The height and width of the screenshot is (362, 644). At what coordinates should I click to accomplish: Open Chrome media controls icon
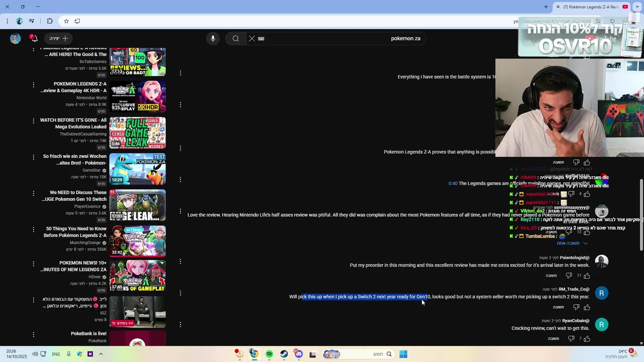point(32,21)
